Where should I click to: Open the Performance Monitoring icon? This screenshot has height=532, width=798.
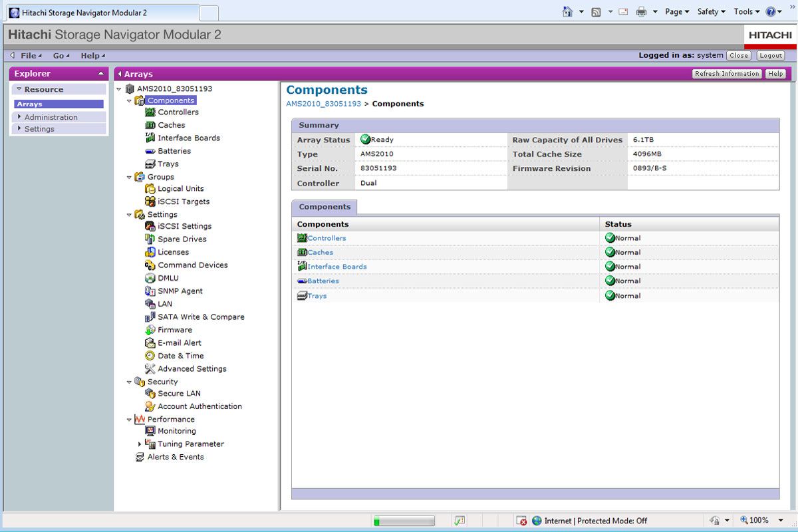click(150, 431)
